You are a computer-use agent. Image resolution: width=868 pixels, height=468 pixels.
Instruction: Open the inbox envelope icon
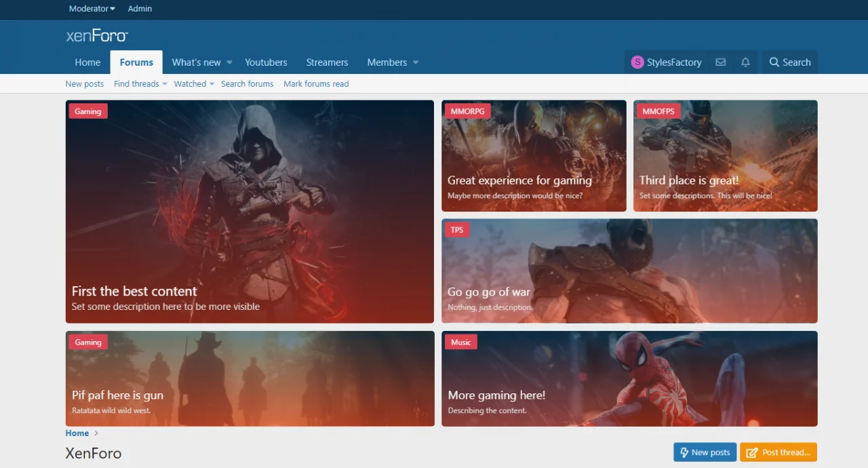720,62
